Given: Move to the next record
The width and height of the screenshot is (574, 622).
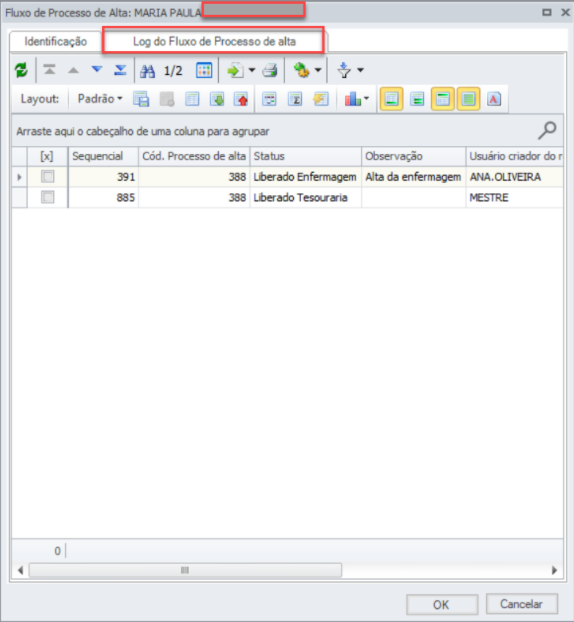Looking at the screenshot, I should tap(97, 70).
